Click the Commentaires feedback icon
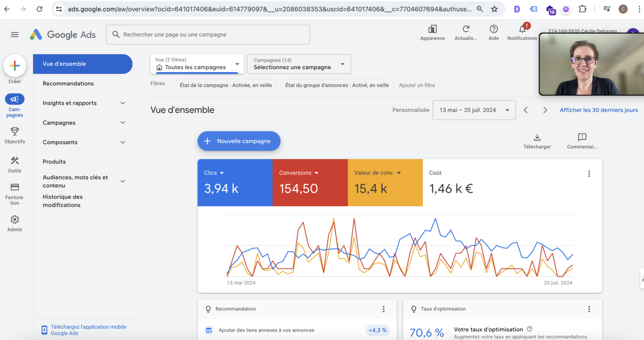 (582, 137)
